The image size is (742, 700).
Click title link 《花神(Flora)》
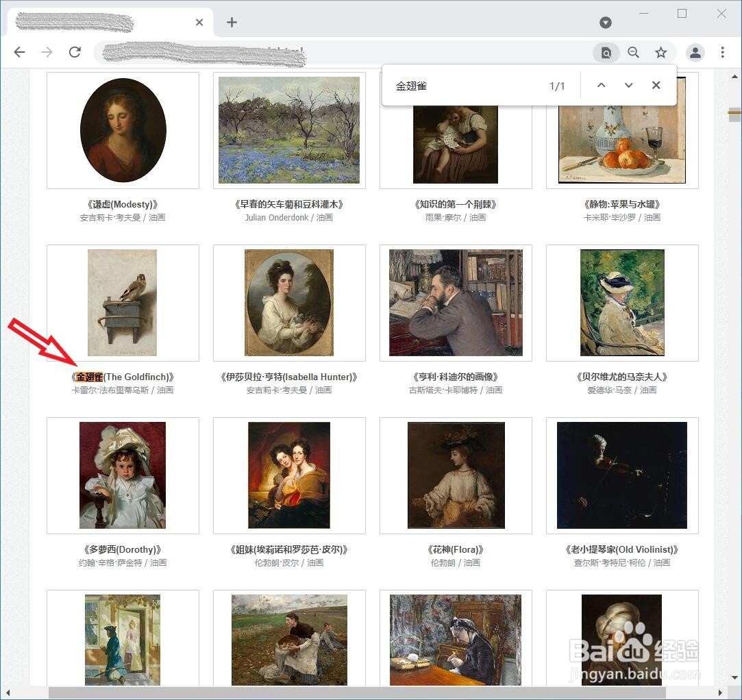(456, 549)
